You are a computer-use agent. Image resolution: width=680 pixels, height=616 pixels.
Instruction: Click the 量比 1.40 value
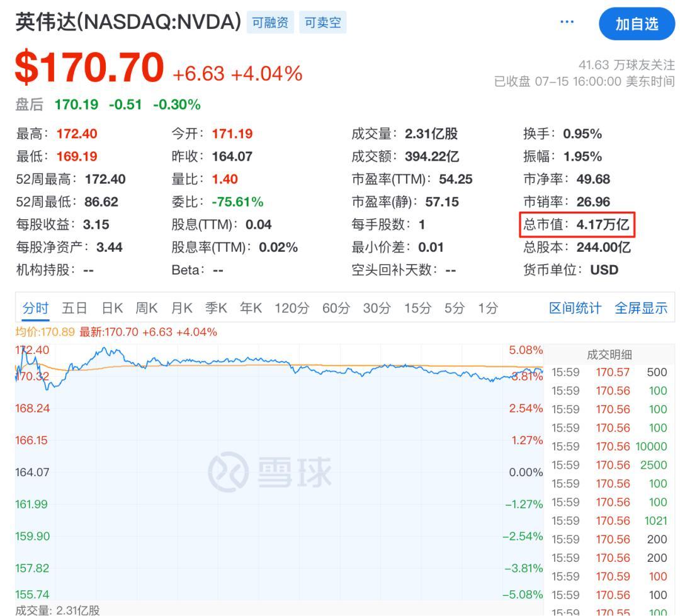click(225, 179)
